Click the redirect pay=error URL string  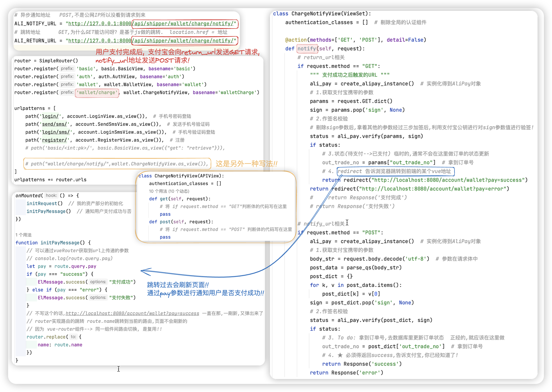432,189
